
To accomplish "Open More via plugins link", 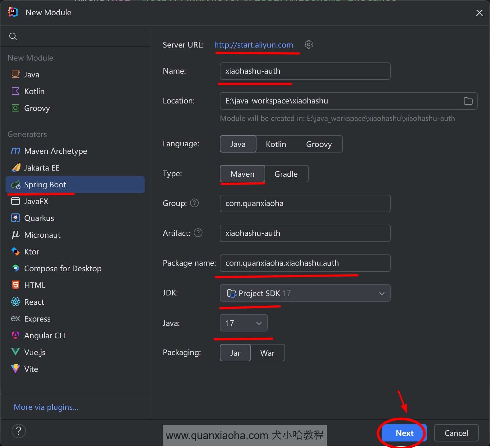I will tap(46, 407).
